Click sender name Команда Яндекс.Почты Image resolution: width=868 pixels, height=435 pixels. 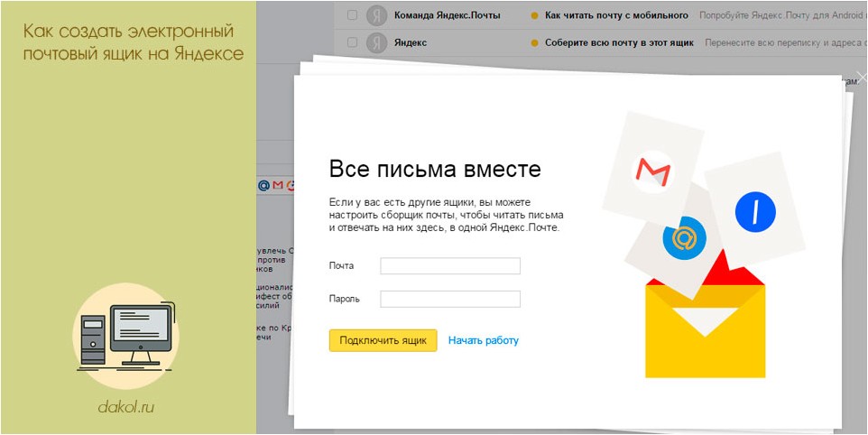coord(448,15)
